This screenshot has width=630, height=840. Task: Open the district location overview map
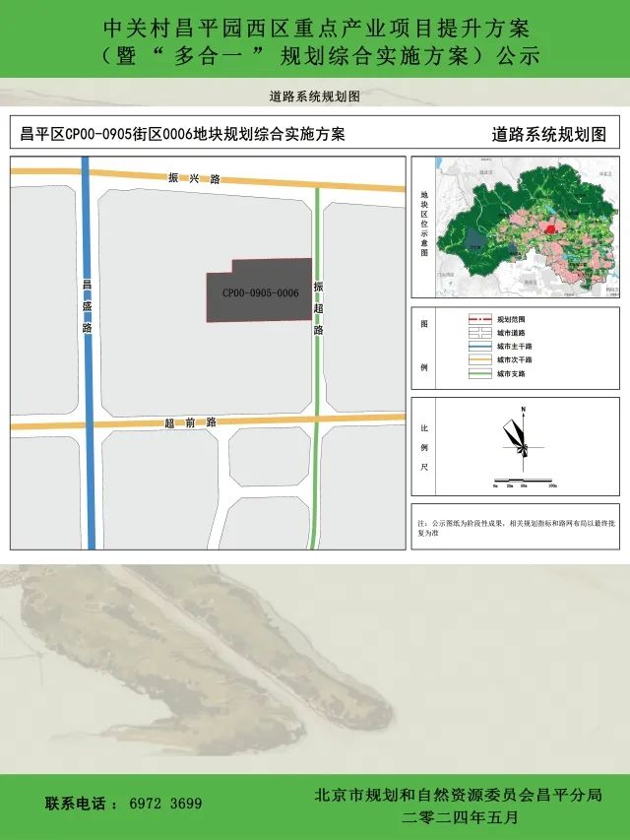(x=526, y=227)
